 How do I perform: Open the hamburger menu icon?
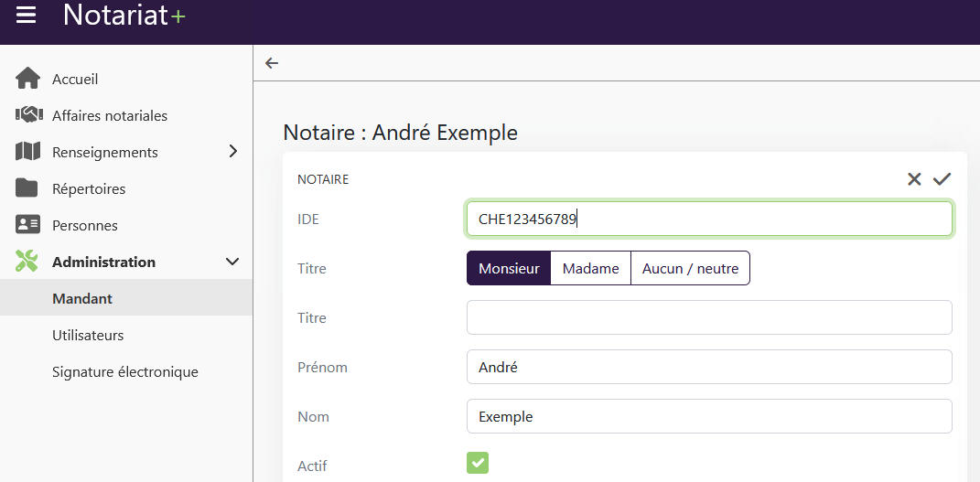(x=27, y=16)
